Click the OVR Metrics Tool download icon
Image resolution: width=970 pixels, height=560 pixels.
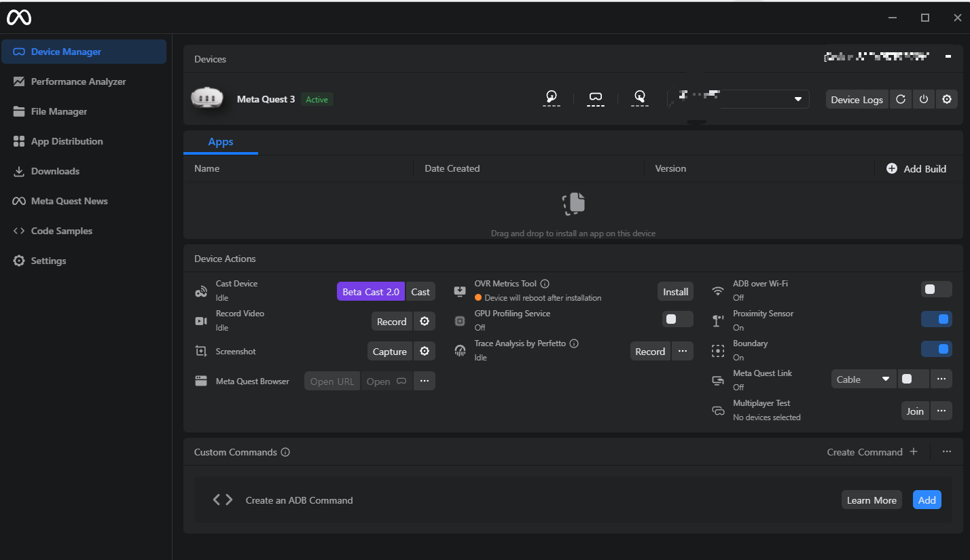460,292
